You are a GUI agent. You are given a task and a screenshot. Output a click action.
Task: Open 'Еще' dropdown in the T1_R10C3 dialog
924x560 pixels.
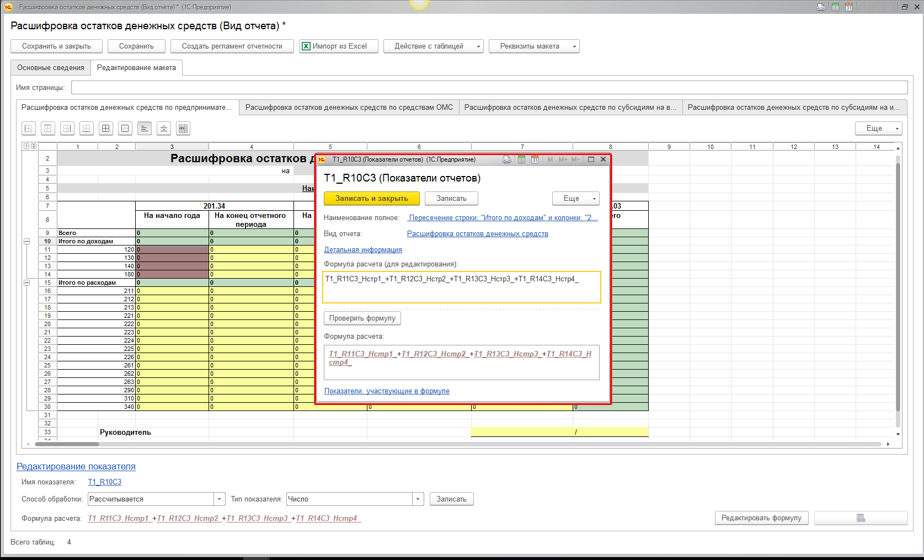(575, 199)
